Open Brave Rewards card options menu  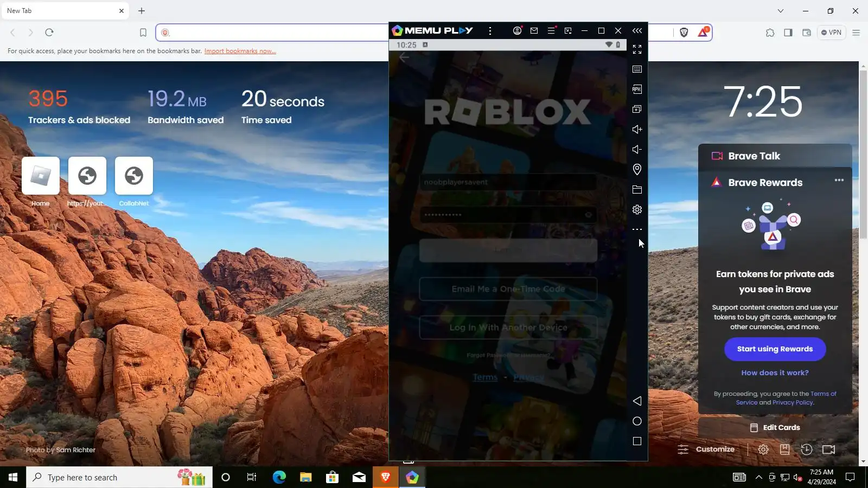click(839, 180)
